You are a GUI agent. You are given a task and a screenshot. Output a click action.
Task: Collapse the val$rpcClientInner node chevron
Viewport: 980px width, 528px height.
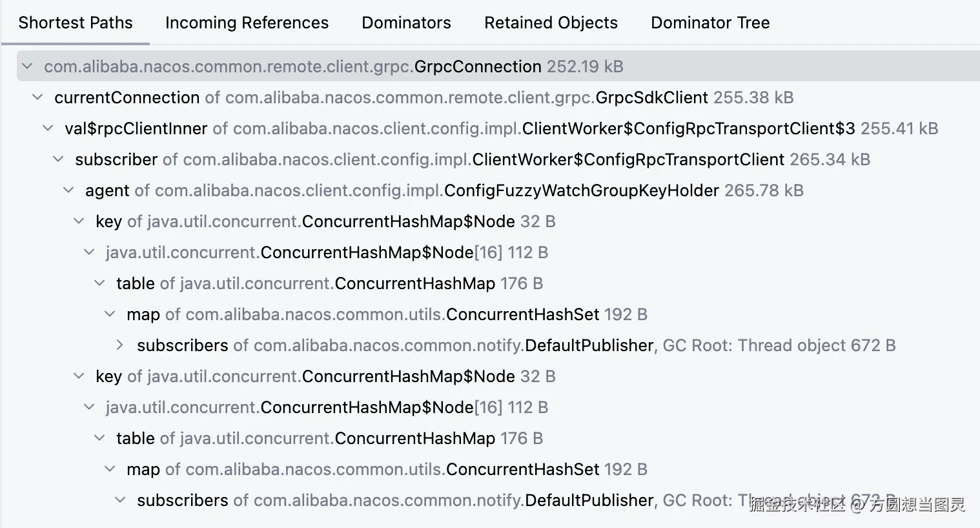pyautogui.click(x=48, y=128)
